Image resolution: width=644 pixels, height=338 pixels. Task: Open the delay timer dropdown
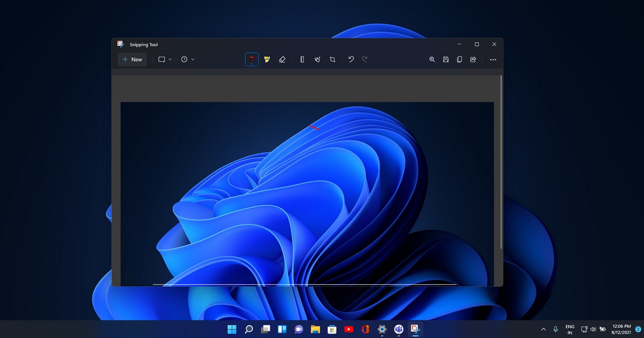click(188, 60)
